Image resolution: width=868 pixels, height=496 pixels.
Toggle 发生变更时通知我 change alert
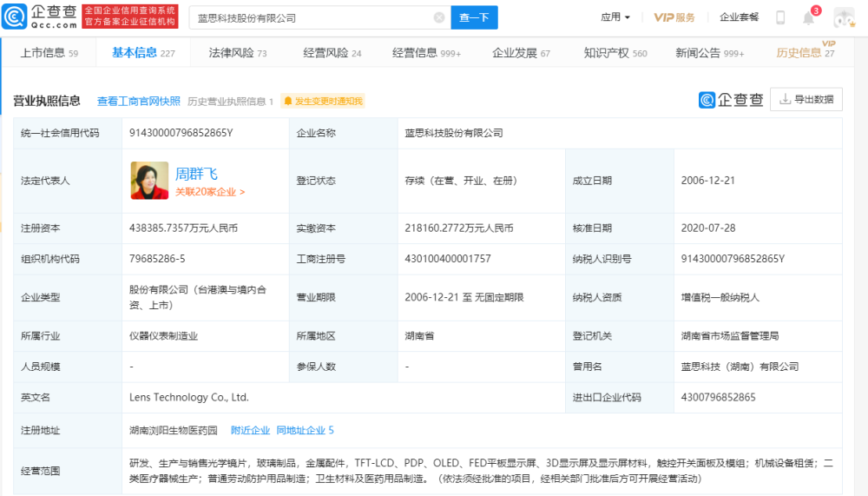(x=323, y=101)
